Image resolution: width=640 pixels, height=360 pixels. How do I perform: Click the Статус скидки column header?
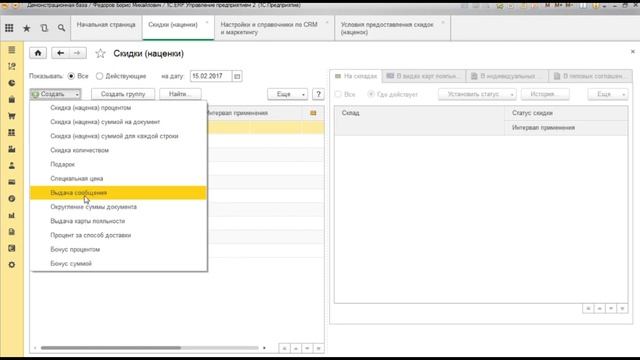(x=566, y=113)
